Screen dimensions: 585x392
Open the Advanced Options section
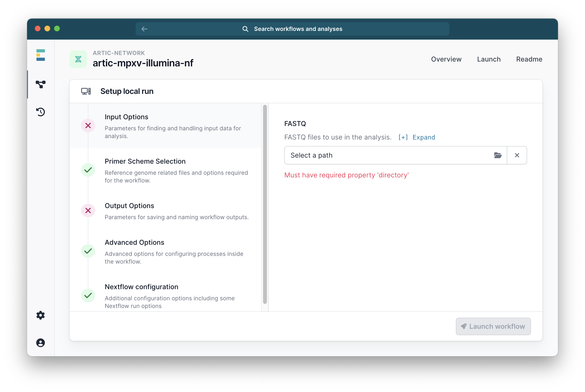pos(165,251)
